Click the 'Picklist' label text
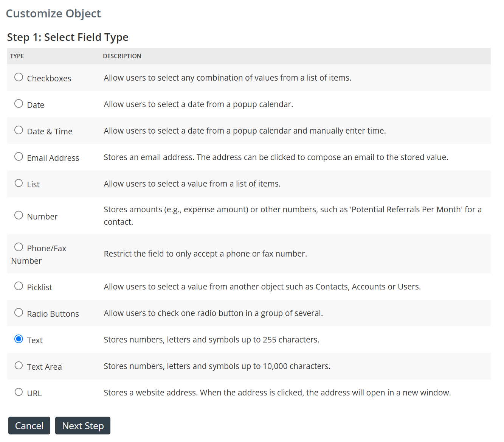 [40, 287]
